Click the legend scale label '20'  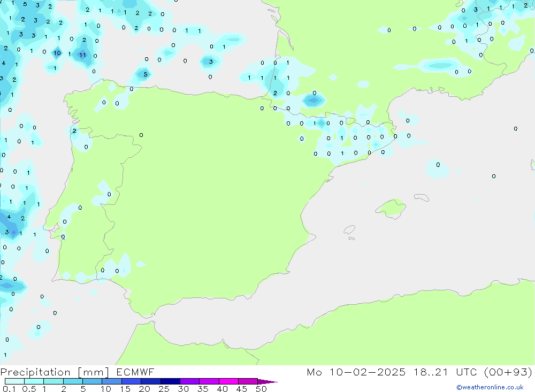tap(144, 389)
